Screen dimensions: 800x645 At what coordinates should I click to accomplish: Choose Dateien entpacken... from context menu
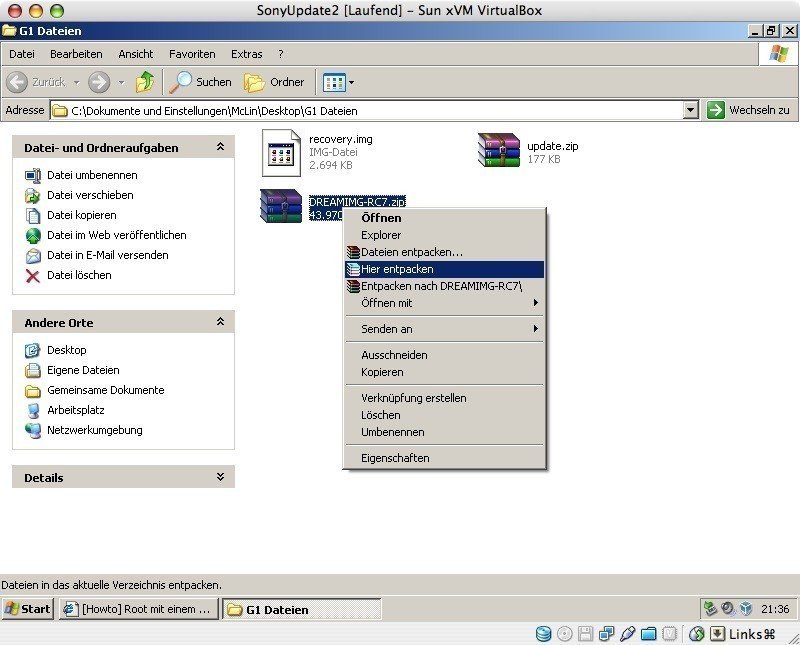pos(444,252)
